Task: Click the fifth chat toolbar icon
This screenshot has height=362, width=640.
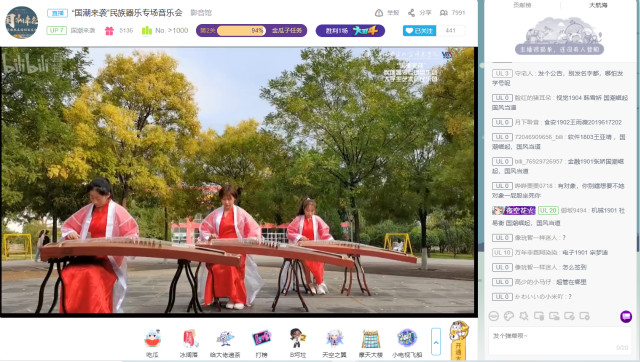Action: coord(554,316)
